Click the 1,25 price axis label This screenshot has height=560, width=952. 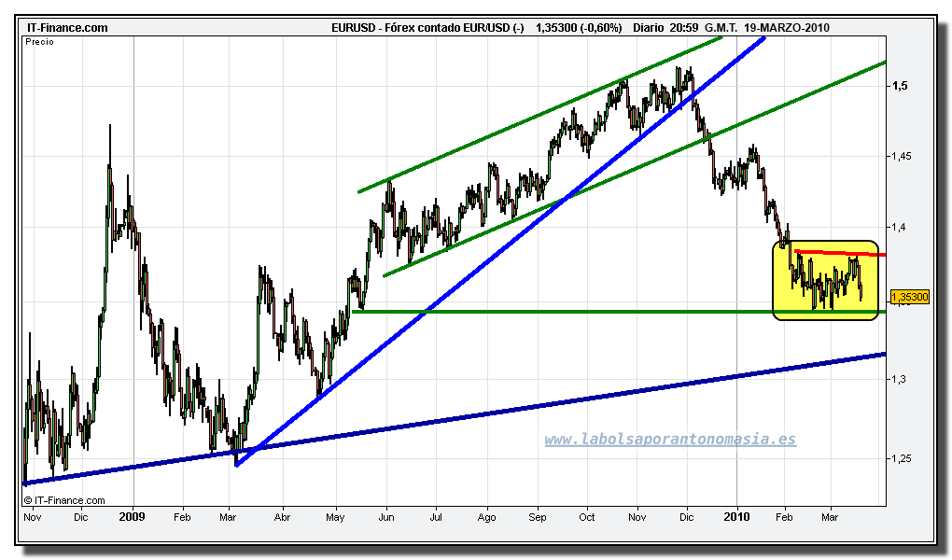tap(901, 458)
